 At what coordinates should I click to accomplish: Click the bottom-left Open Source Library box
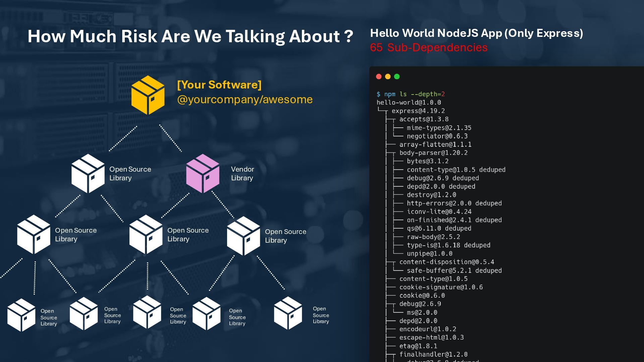pyautogui.click(x=21, y=315)
